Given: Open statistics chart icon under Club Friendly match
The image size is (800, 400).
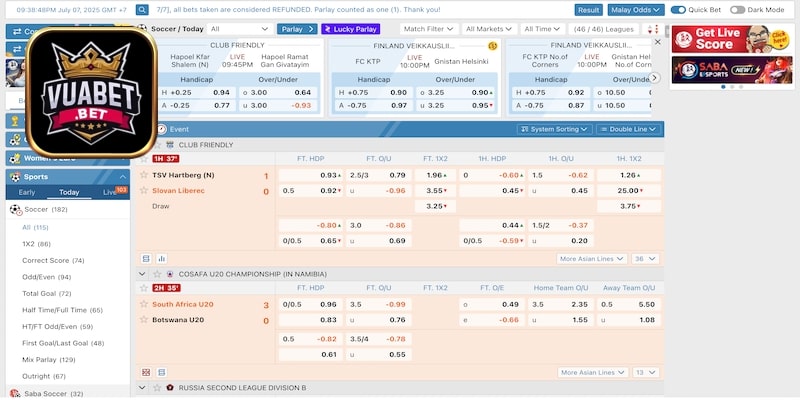Looking at the screenshot, I should click(x=162, y=259).
